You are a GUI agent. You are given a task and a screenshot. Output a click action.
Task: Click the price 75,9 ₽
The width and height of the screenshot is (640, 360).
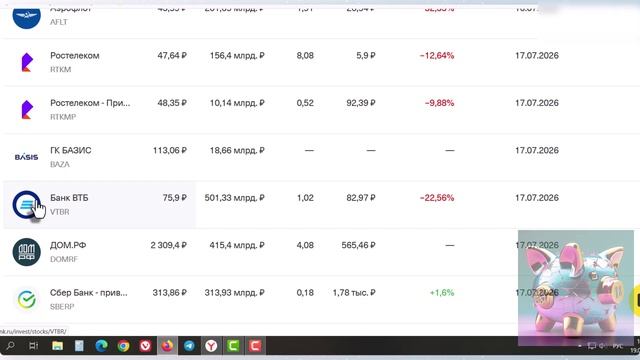pos(175,198)
